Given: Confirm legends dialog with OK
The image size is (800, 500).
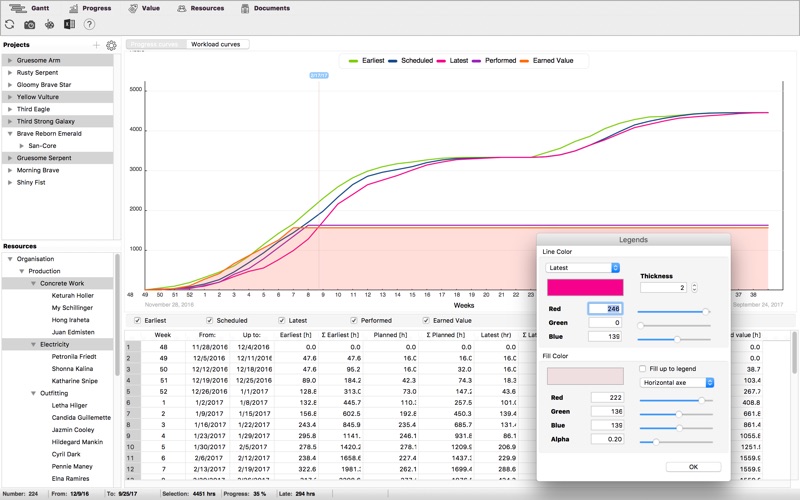Looking at the screenshot, I should pyautogui.click(x=693, y=467).
